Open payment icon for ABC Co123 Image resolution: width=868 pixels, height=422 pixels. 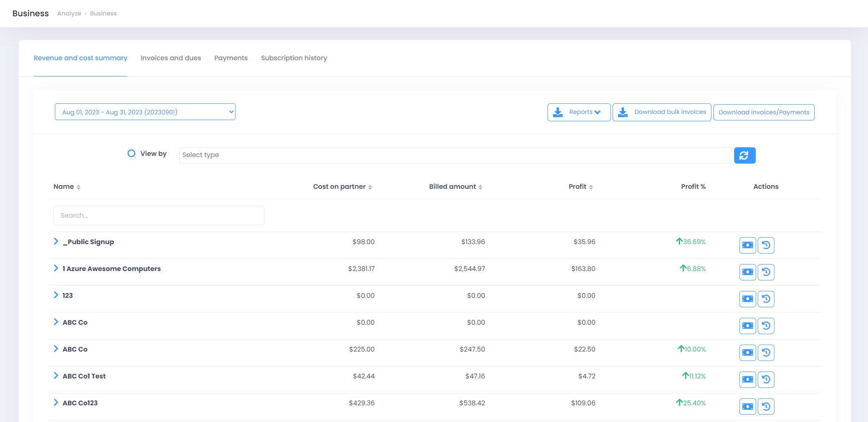748,407
